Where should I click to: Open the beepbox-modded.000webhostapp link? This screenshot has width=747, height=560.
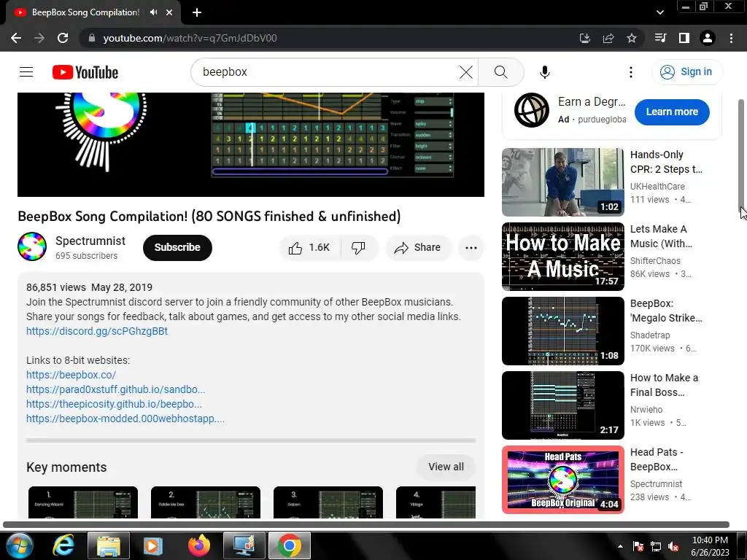click(125, 419)
